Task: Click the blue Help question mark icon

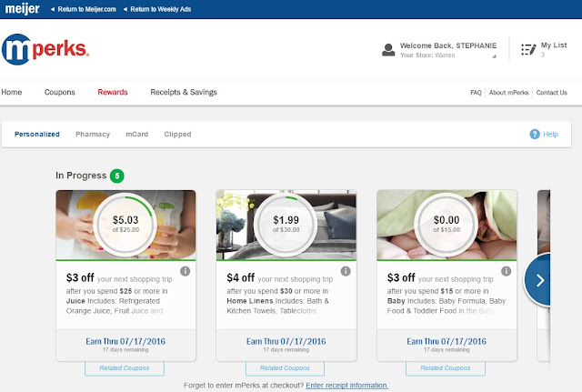Action: (535, 134)
